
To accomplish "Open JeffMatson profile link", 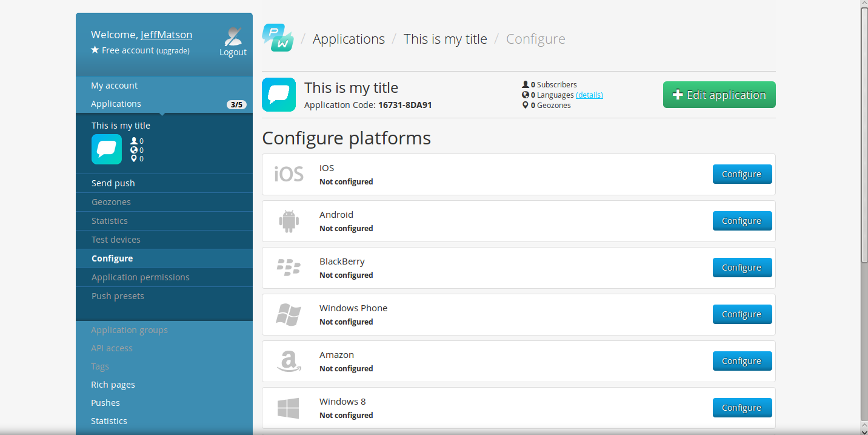I will pyautogui.click(x=166, y=35).
